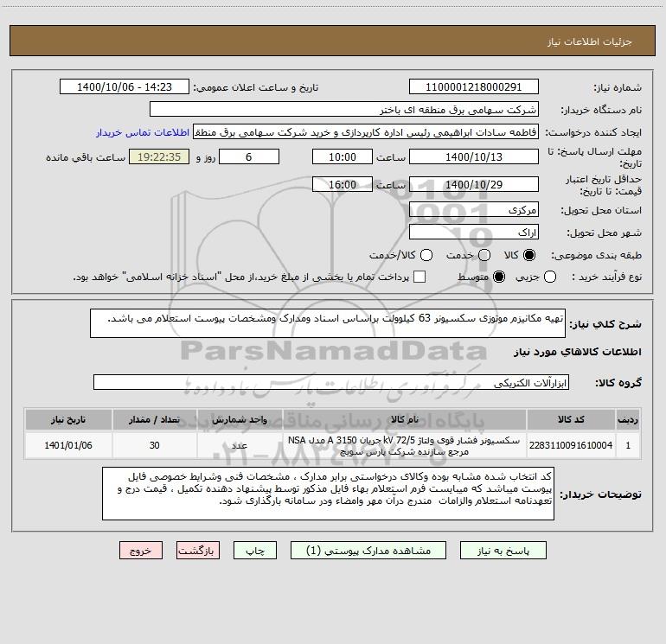Click the نام کالا column header
This screenshot has width=666, height=644.
pyautogui.click(x=405, y=420)
